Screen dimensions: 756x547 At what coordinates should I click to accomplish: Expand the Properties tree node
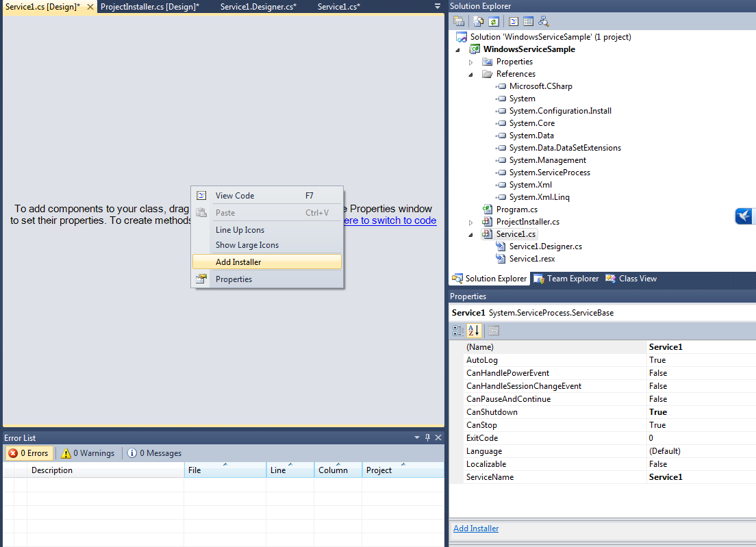pos(471,62)
